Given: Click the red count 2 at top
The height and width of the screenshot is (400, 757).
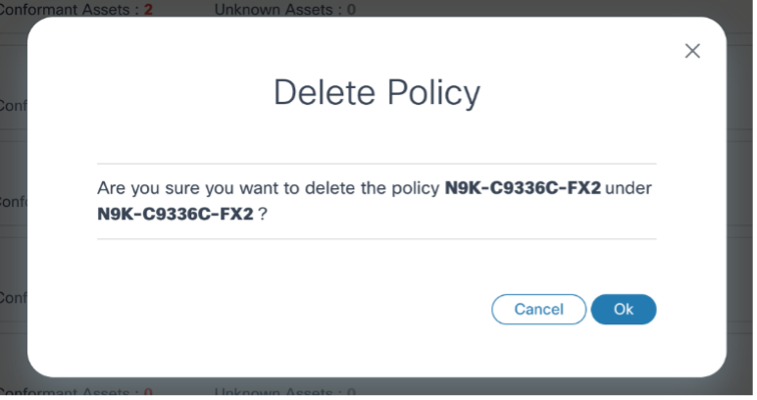Looking at the screenshot, I should click(x=146, y=10).
